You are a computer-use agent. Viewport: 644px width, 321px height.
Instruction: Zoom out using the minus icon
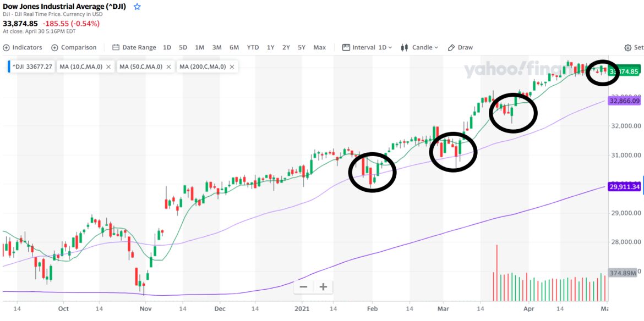[303, 286]
